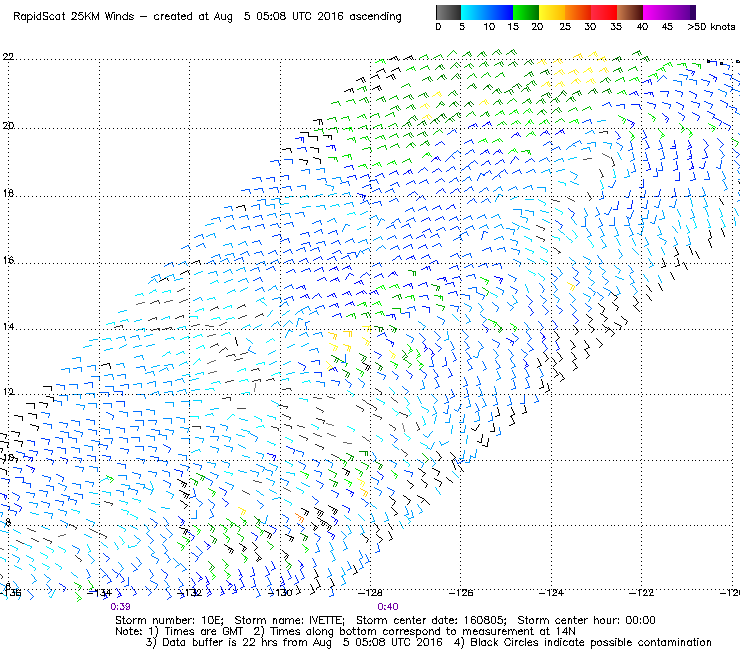Click the latitude label 14
Viewport: 740px width, 650px height.
(8, 327)
